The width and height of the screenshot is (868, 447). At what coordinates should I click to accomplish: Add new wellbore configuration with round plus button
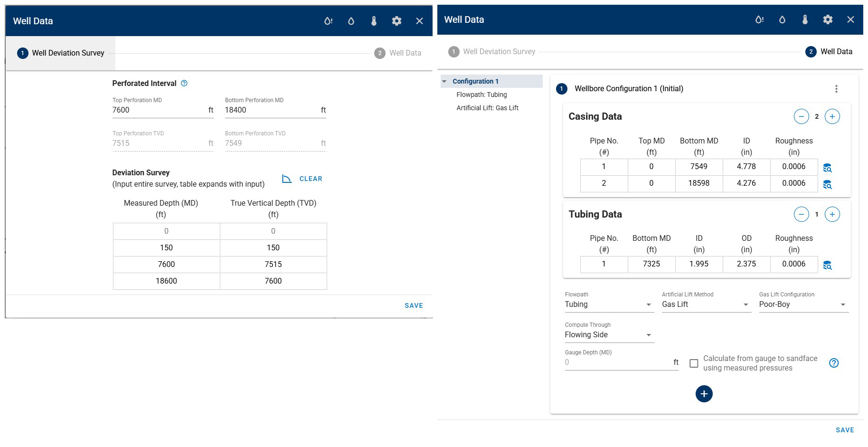pyautogui.click(x=704, y=394)
